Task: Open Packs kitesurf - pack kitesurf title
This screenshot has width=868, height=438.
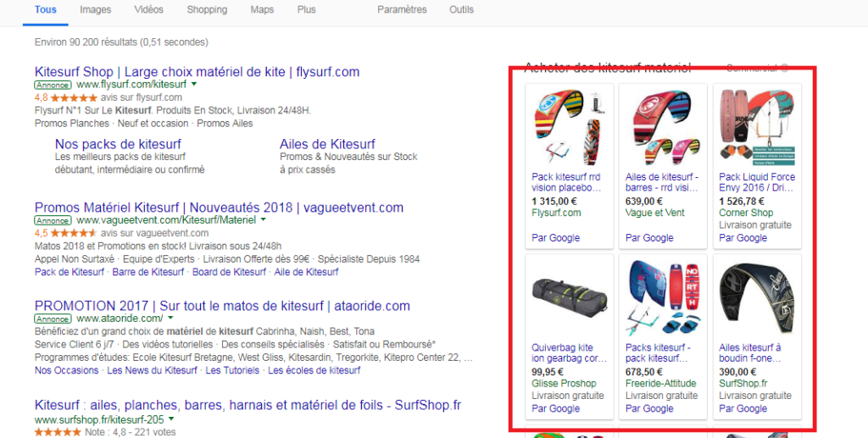Action: pyautogui.click(x=657, y=353)
